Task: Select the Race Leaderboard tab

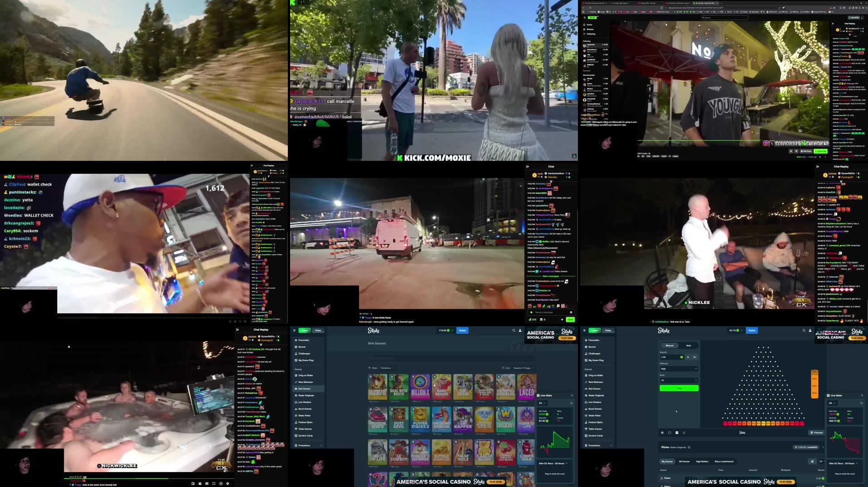Action: [724, 462]
